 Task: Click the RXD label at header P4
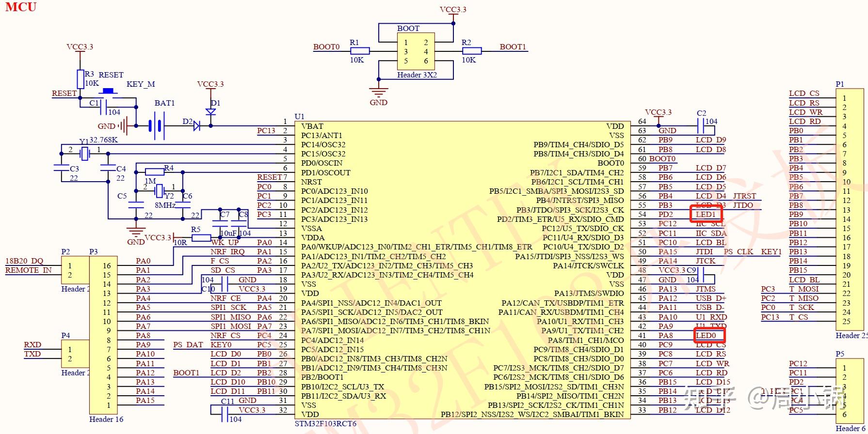click(x=32, y=345)
